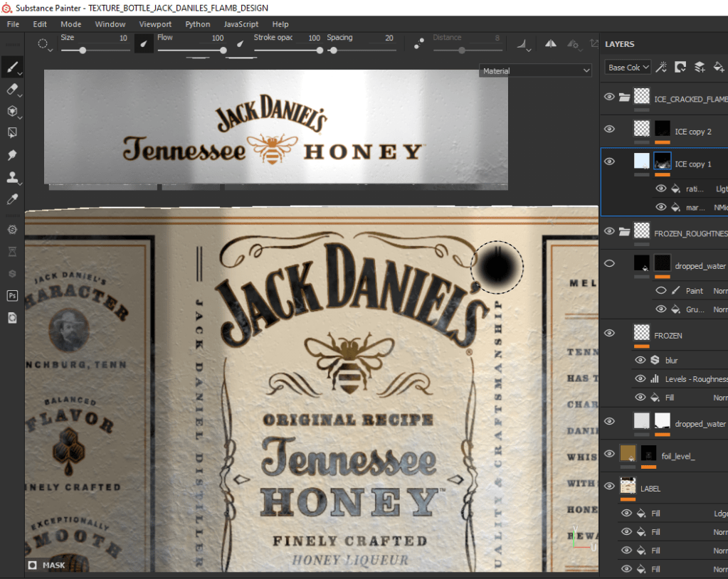
Task: Add a fill layer from Layers toolbar
Action: 719,67
